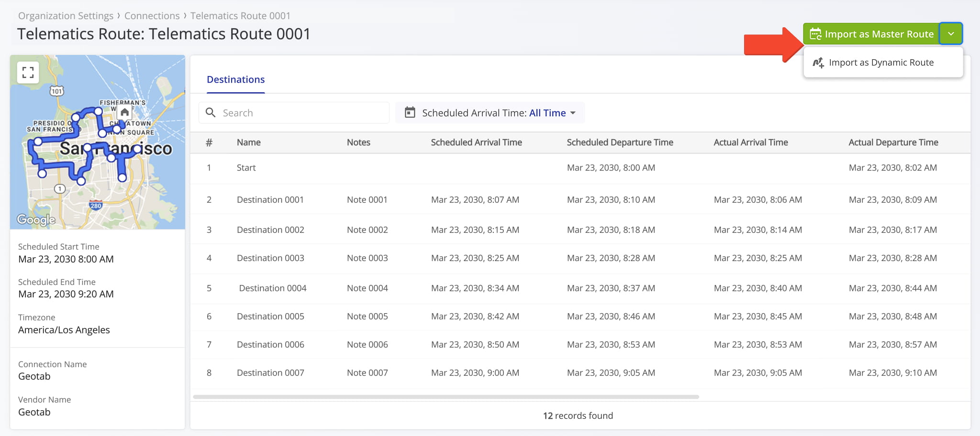Sort by Scheduled Departure Time column header
980x436 pixels.
(x=620, y=142)
